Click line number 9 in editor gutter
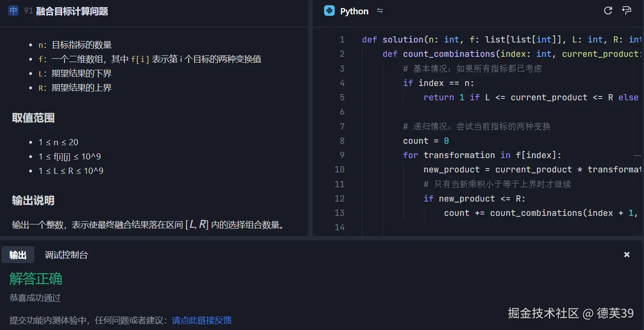The width and height of the screenshot is (644, 330). click(342, 155)
